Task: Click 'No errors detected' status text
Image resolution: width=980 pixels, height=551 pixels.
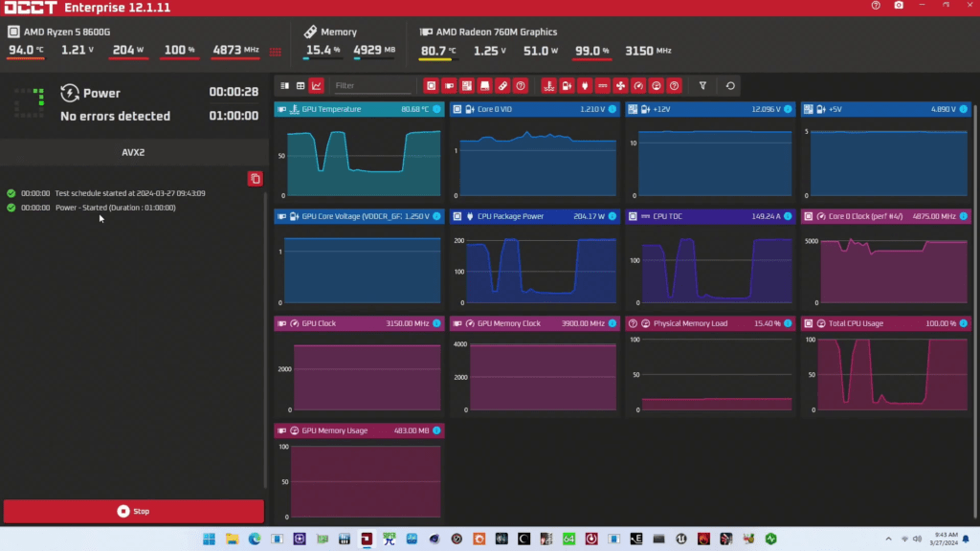Action: pyautogui.click(x=115, y=116)
